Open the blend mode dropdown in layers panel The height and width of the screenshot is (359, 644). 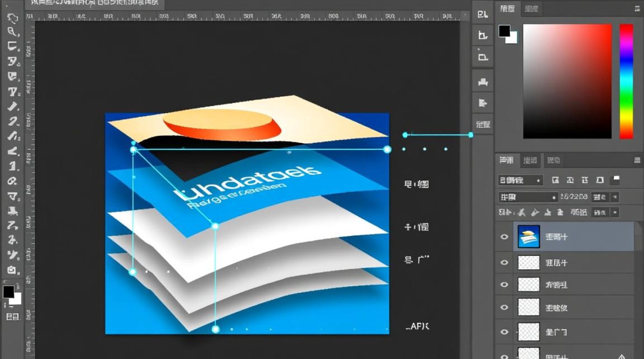528,197
